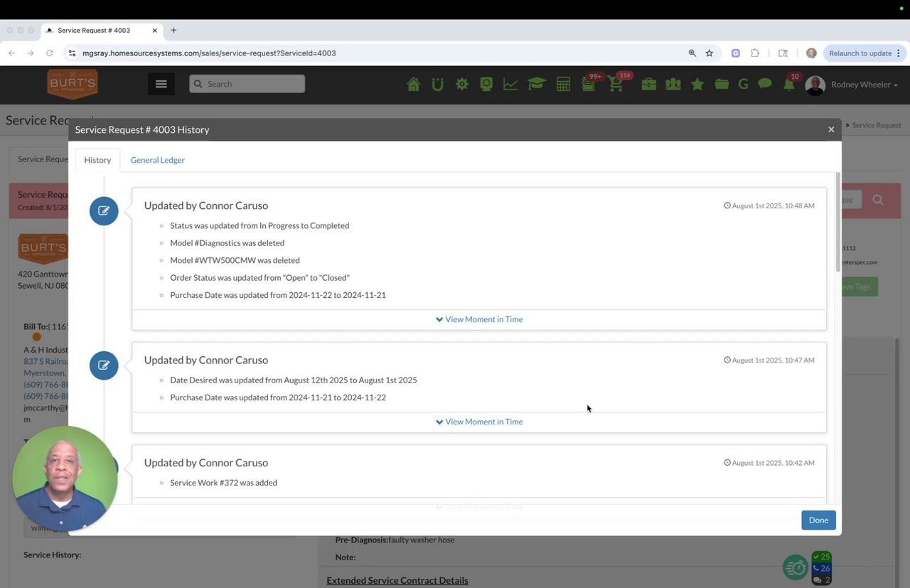The image size is (910, 588).
Task: Click the edit icon beside the 10:48 AM update
Action: [104, 211]
